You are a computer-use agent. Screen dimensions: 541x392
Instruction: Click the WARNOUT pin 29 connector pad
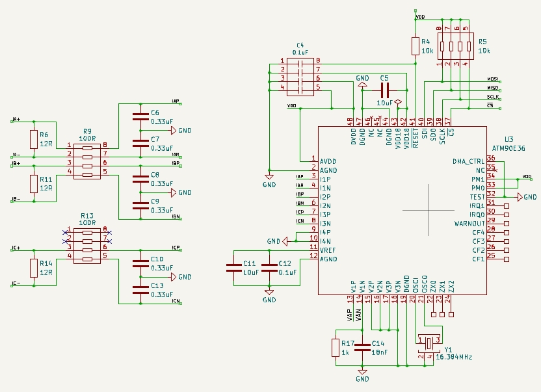pos(507,224)
